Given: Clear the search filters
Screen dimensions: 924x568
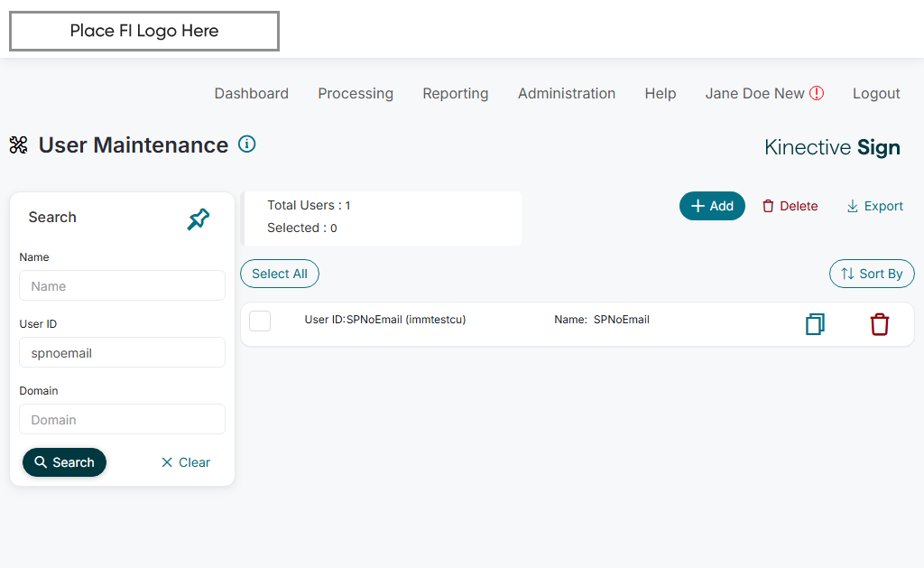Looking at the screenshot, I should (x=185, y=462).
